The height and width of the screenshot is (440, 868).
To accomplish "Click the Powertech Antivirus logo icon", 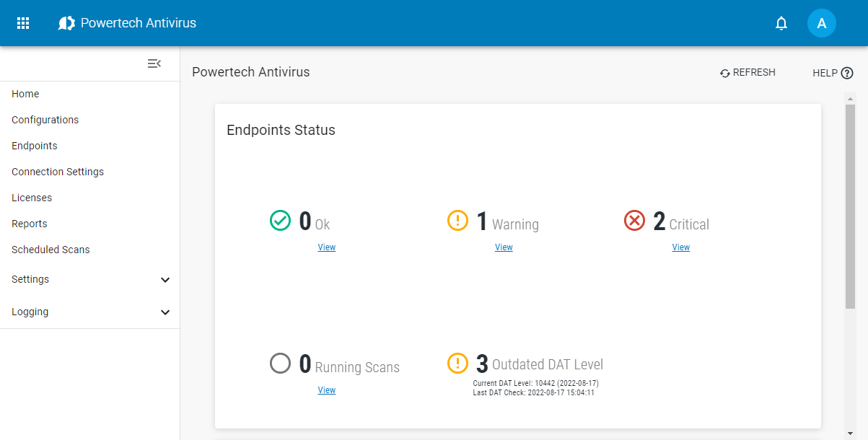I will click(66, 23).
